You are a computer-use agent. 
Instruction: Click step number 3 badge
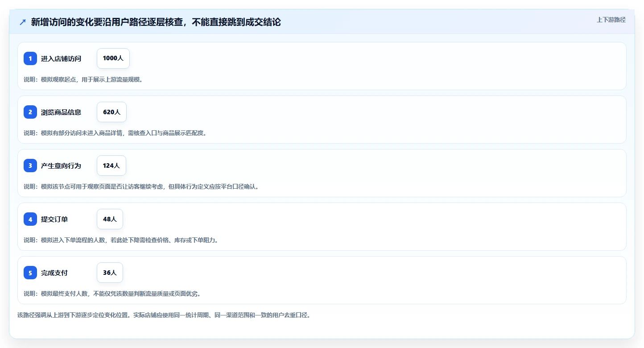30,166
